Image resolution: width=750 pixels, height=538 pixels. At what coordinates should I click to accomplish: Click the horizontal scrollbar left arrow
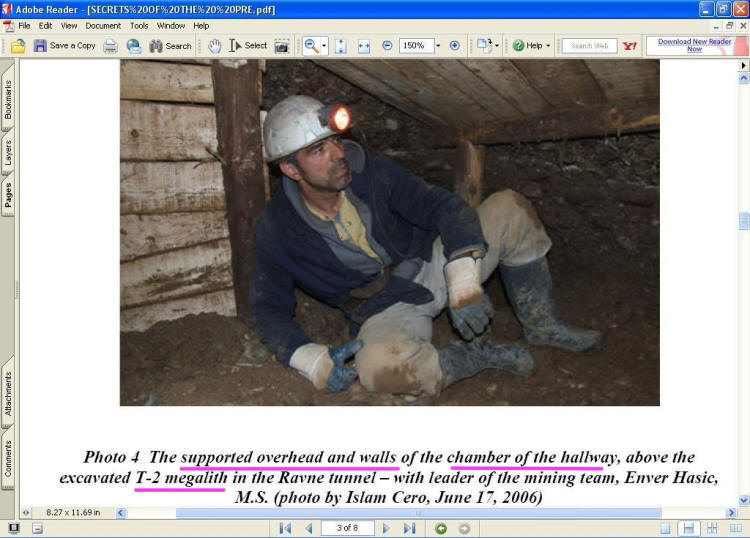pyautogui.click(x=121, y=513)
